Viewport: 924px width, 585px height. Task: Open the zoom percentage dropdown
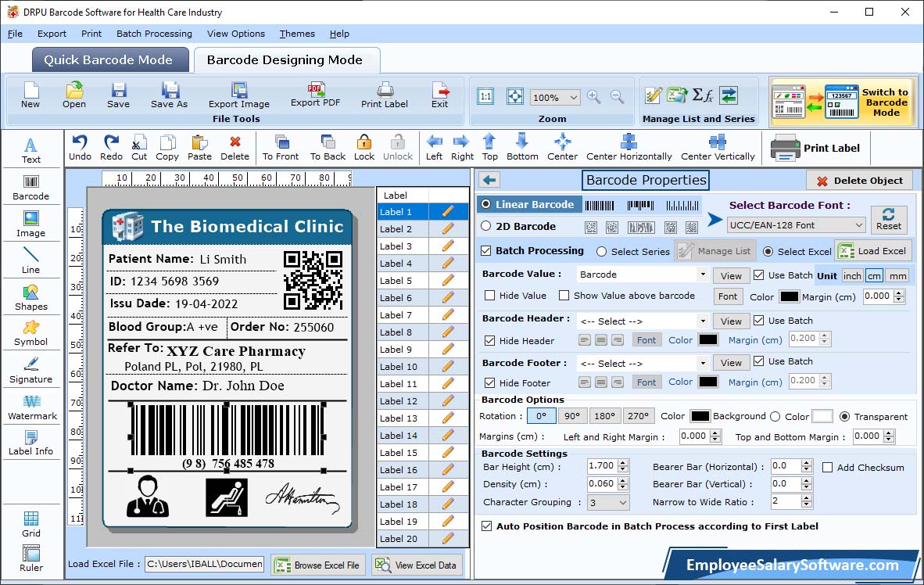573,97
